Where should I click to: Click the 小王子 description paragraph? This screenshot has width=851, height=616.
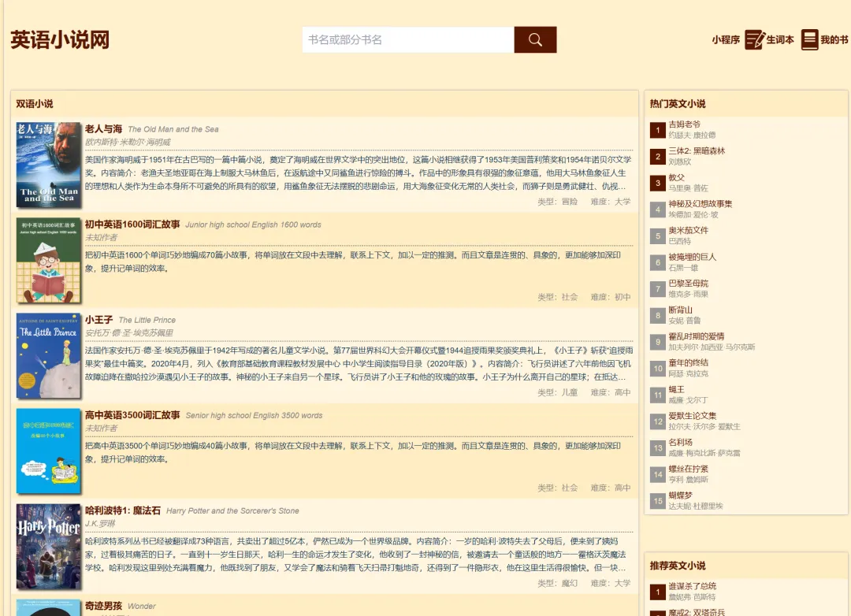(x=359, y=364)
